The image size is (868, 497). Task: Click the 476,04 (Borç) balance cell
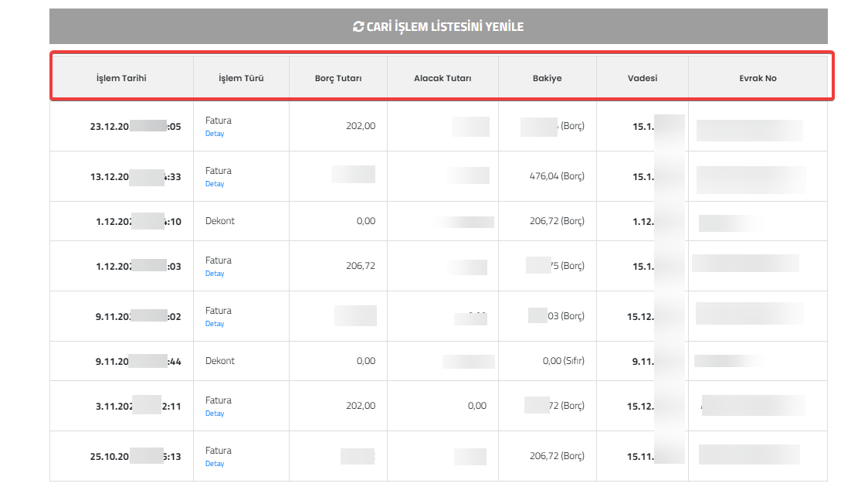[x=548, y=176]
